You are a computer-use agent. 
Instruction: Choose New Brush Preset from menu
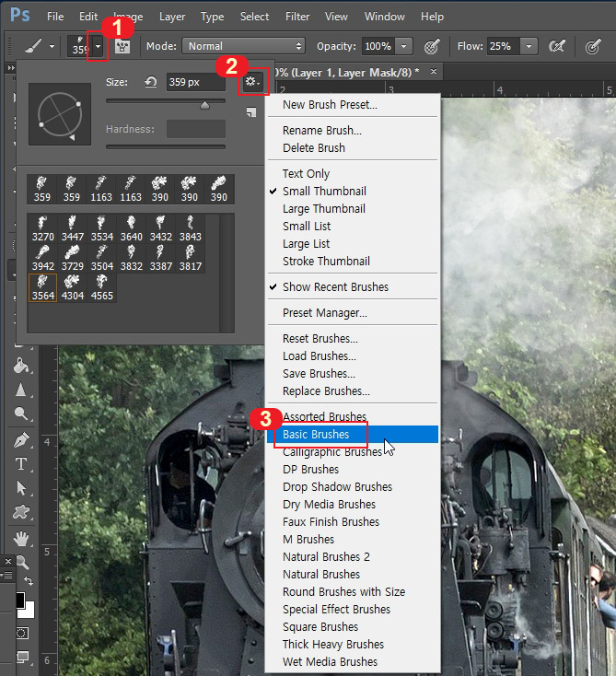click(x=352, y=105)
